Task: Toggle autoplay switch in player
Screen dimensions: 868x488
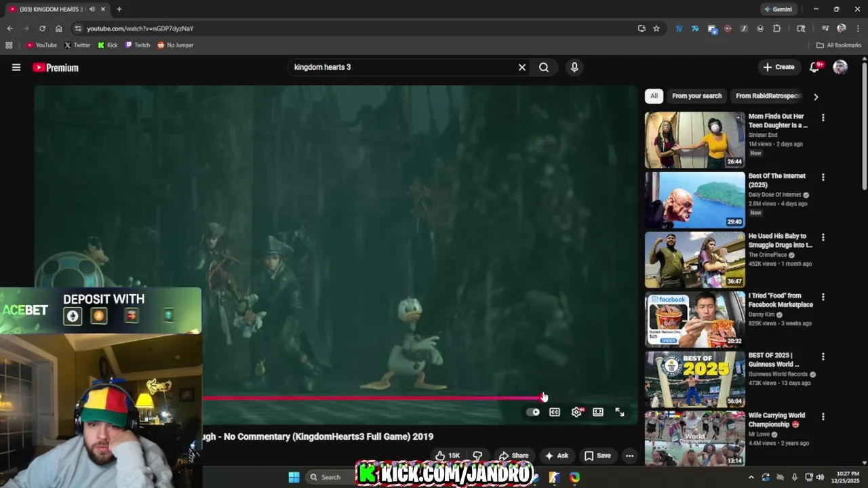Action: coord(533,412)
